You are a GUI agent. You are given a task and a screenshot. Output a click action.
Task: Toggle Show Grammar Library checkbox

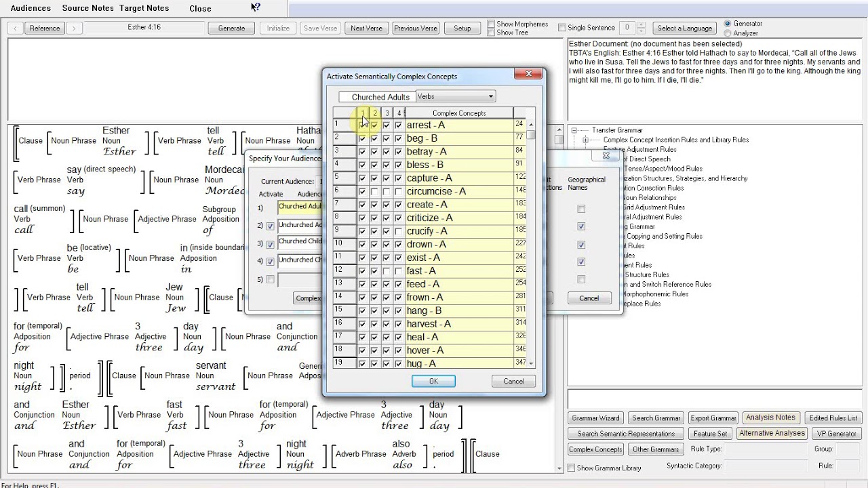pyautogui.click(x=571, y=468)
